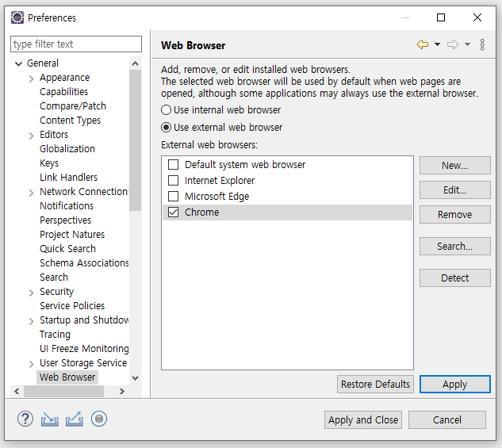Select Default system web browser label
The image size is (502, 448).
point(245,165)
